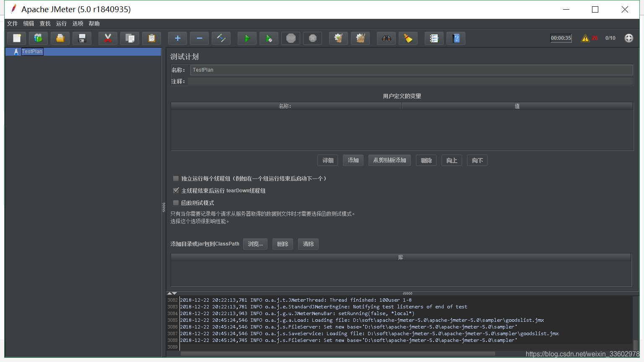644x362 pixels.
Task: Click the 详细 button
Action: coord(328,160)
